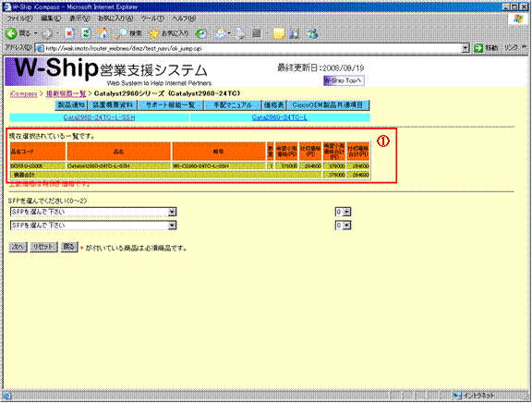Click the 製品通知 tab
Viewport: 532px width, 403px height.
pos(71,104)
